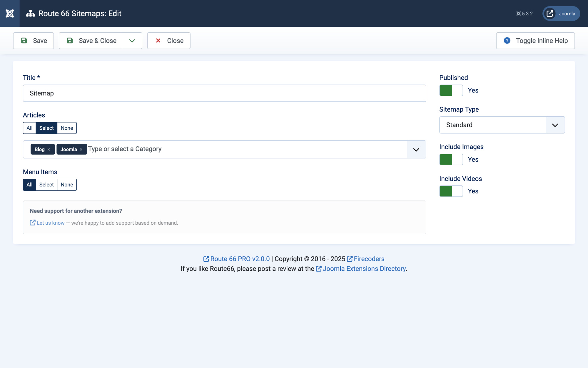Open the Sitemap Type dropdown
The height and width of the screenshot is (368, 588).
[502, 125]
